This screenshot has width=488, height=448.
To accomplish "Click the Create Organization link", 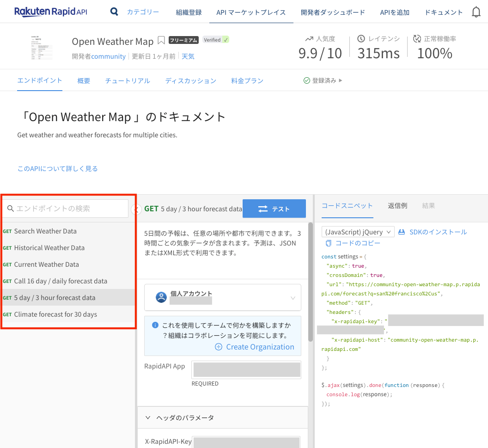I will click(260, 347).
